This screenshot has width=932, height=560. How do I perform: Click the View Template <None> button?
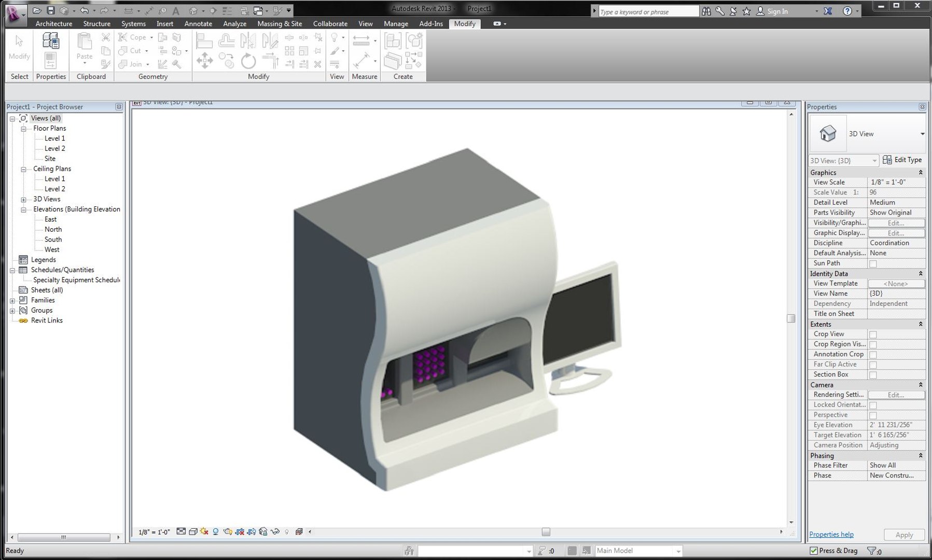tap(896, 284)
